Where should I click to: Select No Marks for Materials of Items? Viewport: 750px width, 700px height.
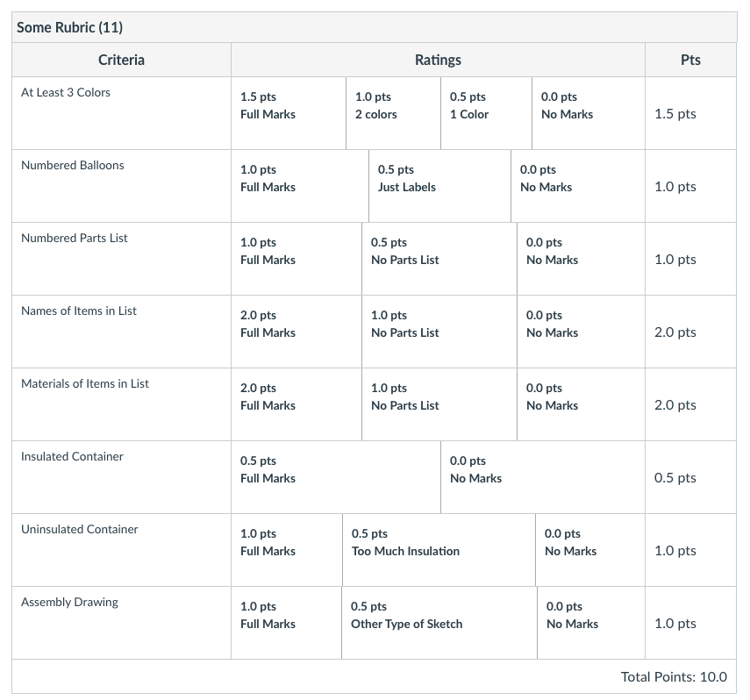click(582, 404)
